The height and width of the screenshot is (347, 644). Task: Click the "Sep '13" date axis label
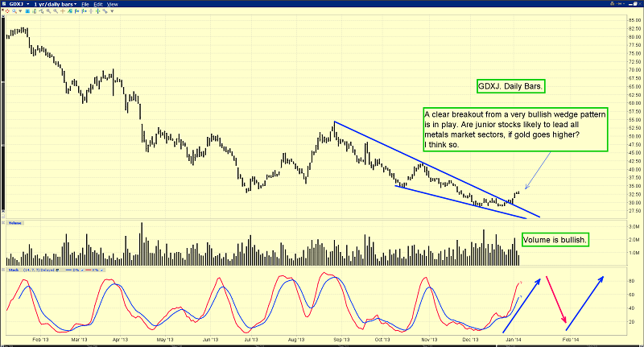[341, 340]
